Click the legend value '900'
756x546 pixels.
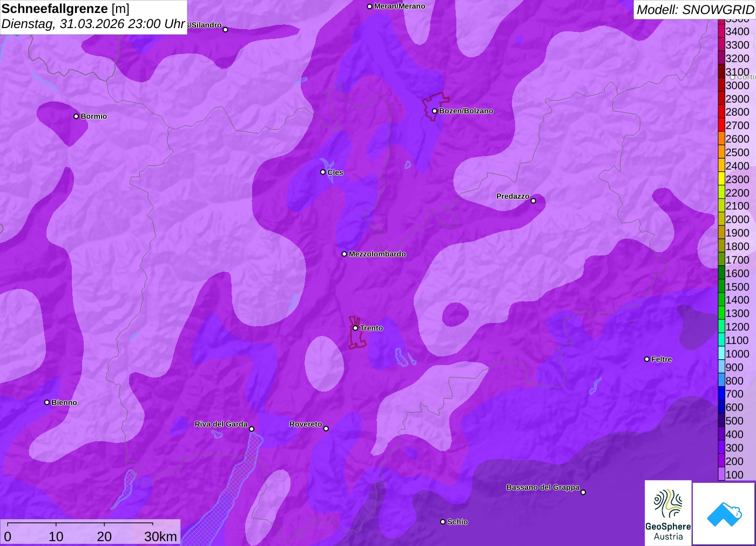coord(734,367)
